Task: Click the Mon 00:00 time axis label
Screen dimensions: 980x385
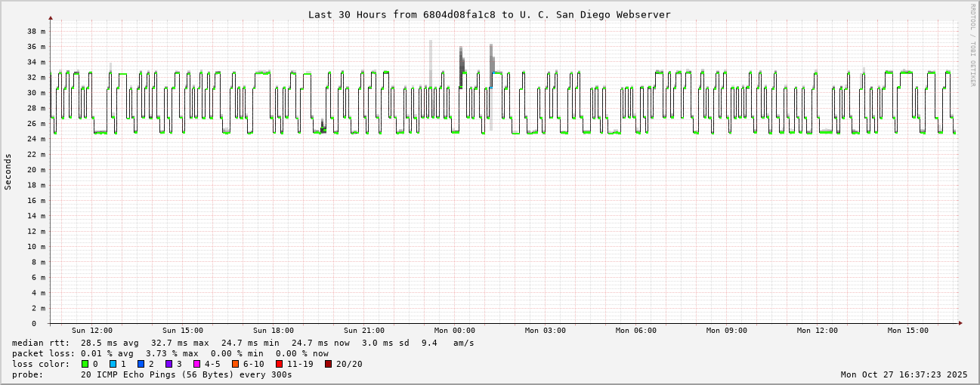Action: [x=455, y=331]
